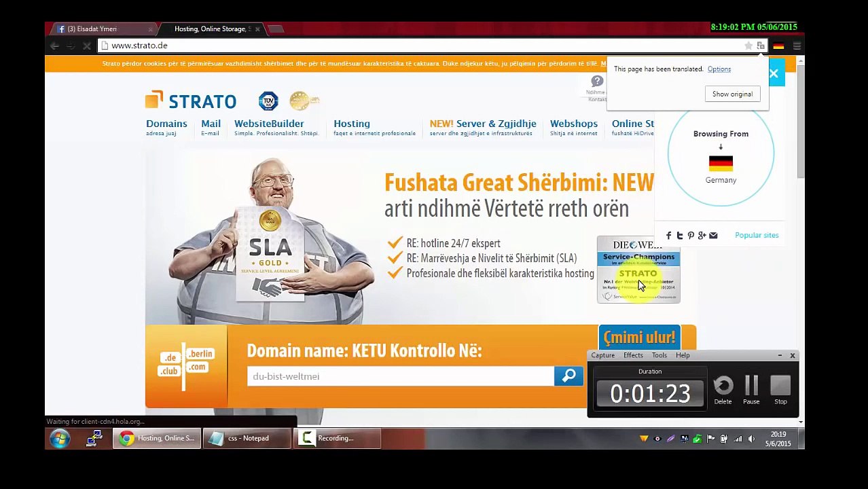Click the email share icon in Hola panel
Screen dimensions: 868x489
713,235
